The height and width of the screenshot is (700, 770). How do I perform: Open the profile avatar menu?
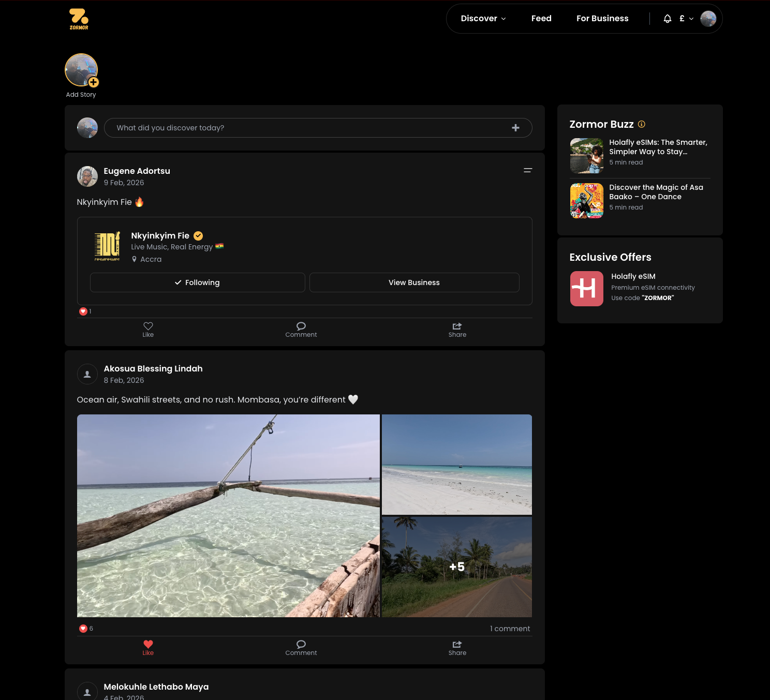tap(708, 19)
